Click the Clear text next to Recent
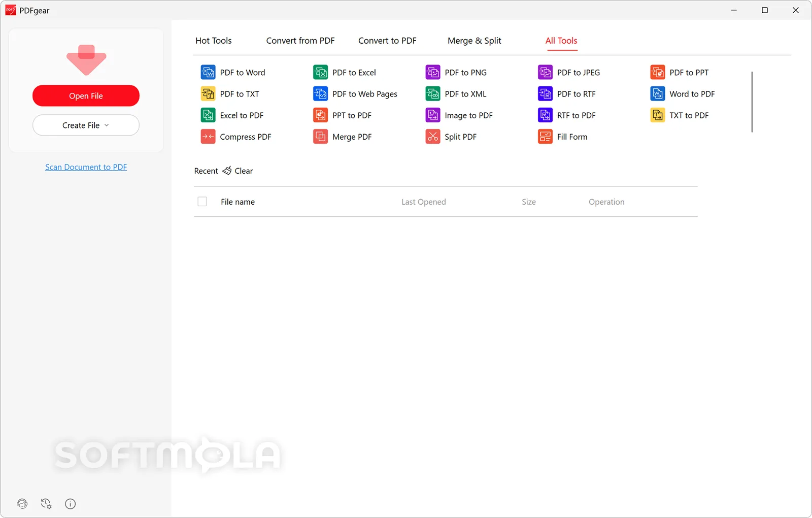812x518 pixels. (244, 171)
